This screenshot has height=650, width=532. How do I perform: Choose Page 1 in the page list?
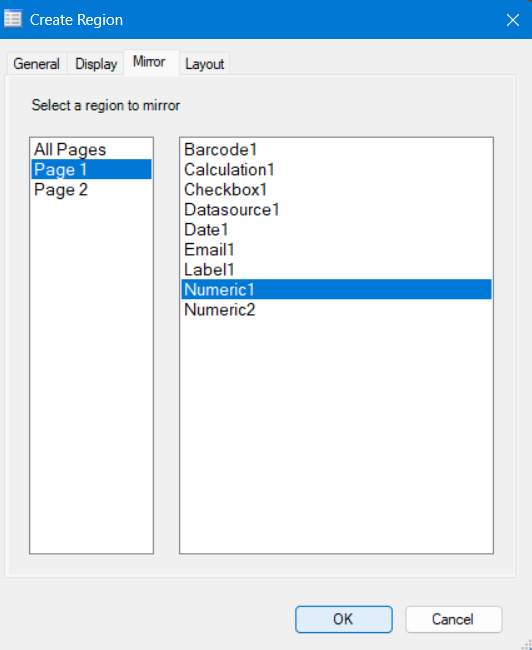tap(91, 169)
